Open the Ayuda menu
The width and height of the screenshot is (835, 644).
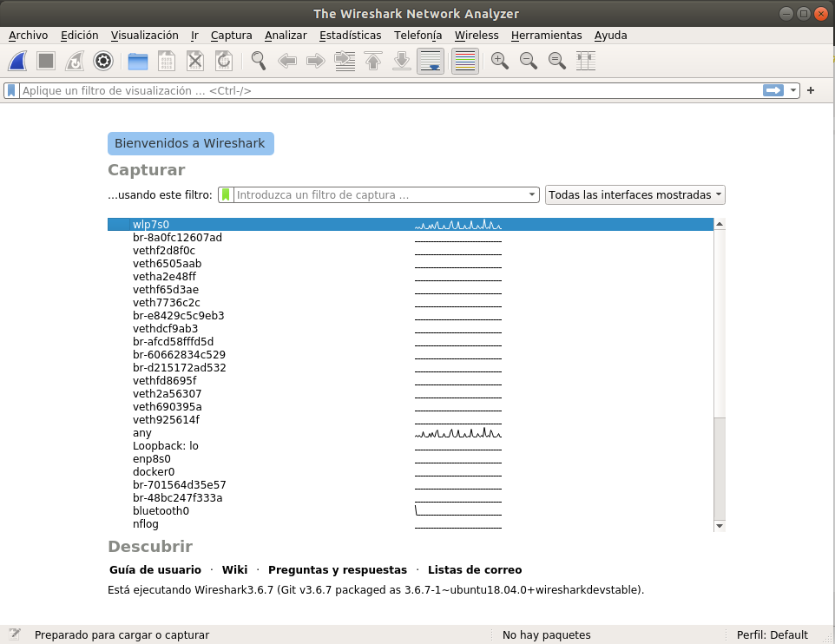[x=610, y=36]
